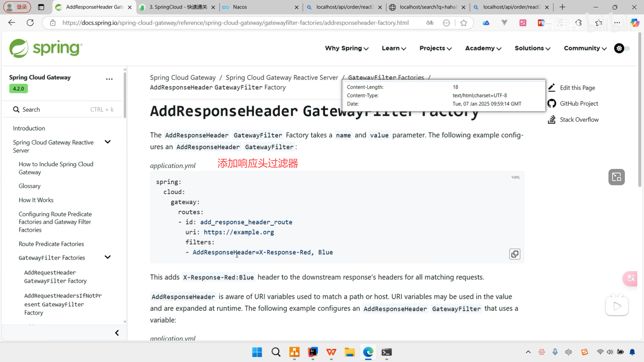644x362 pixels.
Task: Open Route Predicate Factories page link
Action: (51, 244)
